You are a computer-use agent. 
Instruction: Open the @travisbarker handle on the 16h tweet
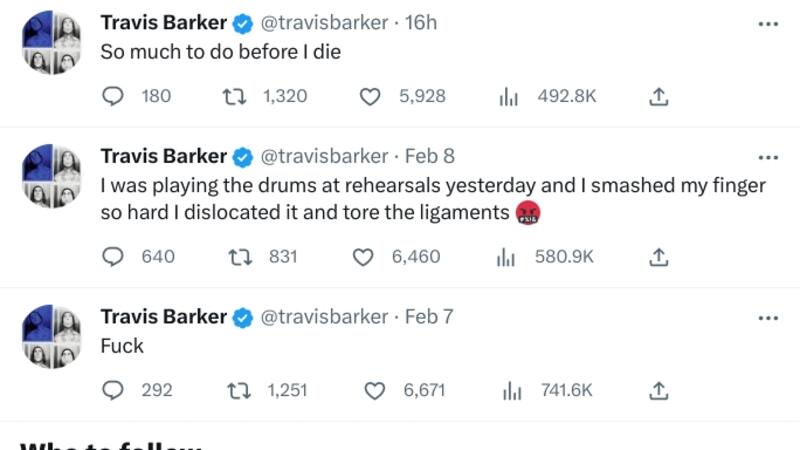coord(324,22)
